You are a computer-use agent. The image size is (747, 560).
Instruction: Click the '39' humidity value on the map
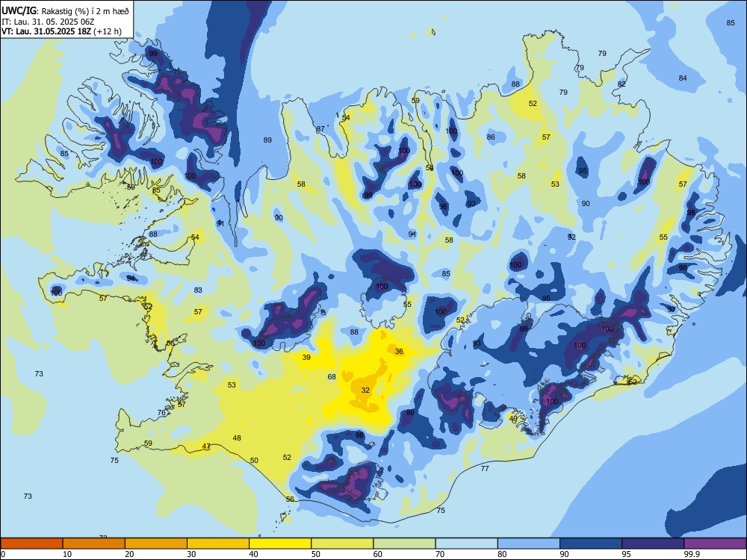click(x=306, y=357)
